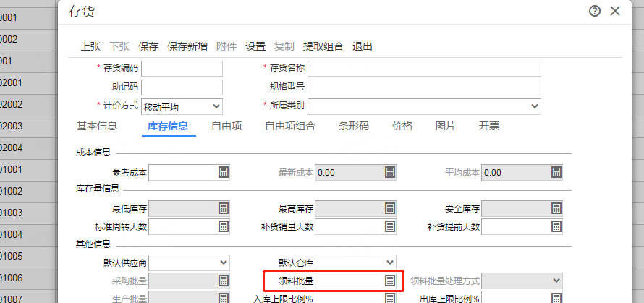Click 退出 to exit the form
This screenshot has width=644, height=303.
click(363, 46)
